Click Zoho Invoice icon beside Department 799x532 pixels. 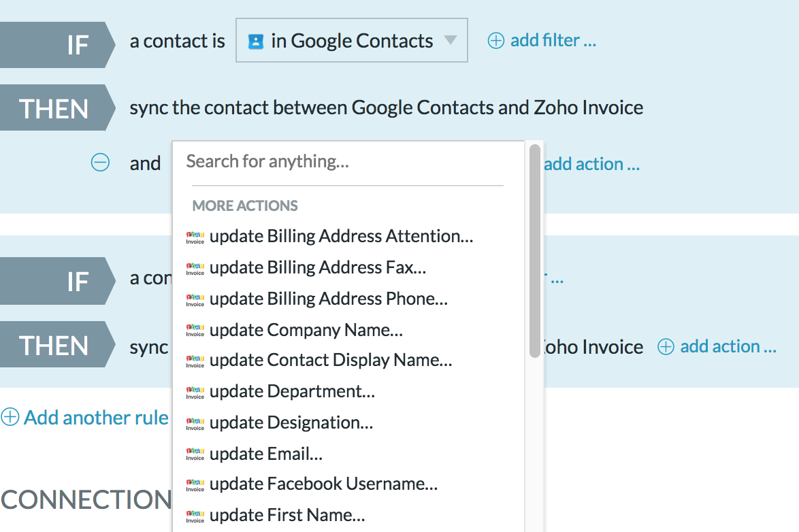click(x=195, y=393)
